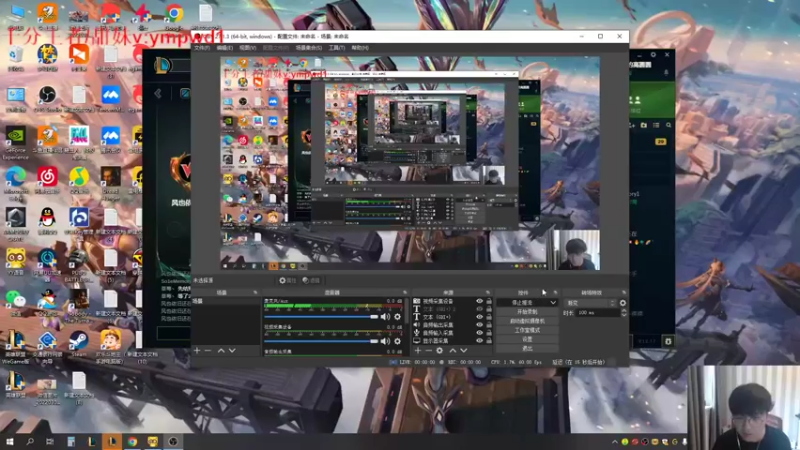This screenshot has width=800, height=450.
Task: Mute the desktop audio mixer channel
Action: [x=385, y=317]
